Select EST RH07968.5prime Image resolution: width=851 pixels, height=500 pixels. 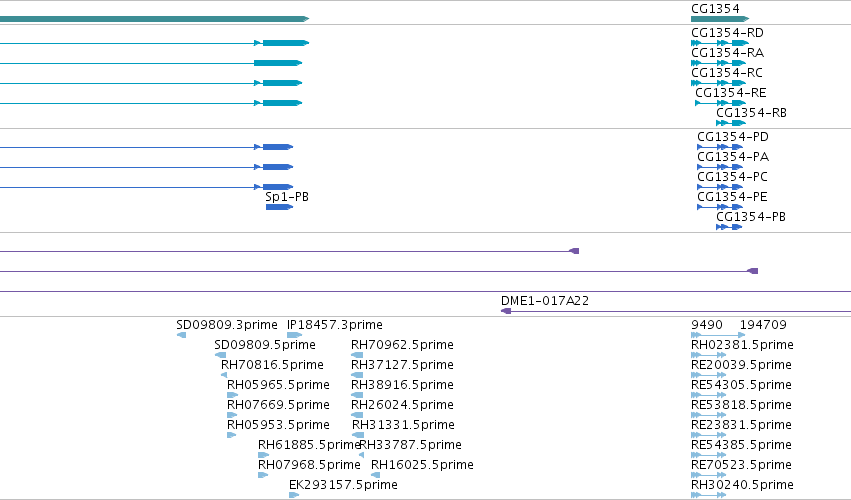coord(309,466)
